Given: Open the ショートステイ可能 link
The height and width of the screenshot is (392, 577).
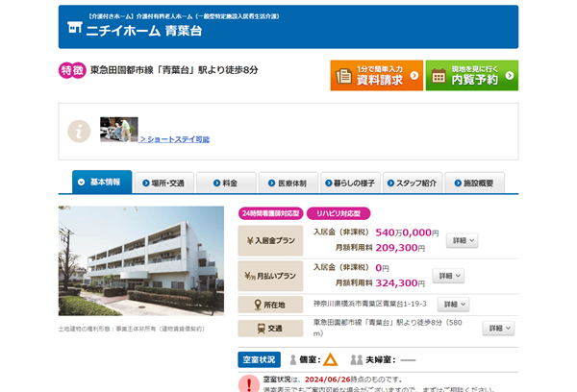Looking at the screenshot, I should click(x=174, y=139).
